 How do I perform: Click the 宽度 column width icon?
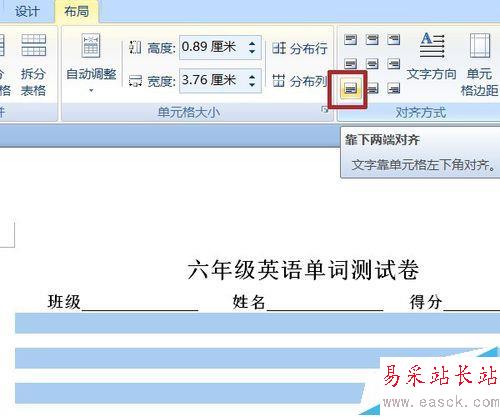click(135, 81)
